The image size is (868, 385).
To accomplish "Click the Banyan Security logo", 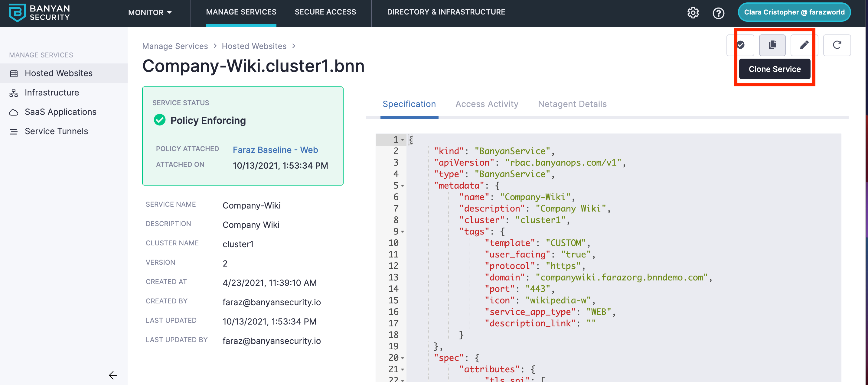I will (x=39, y=13).
